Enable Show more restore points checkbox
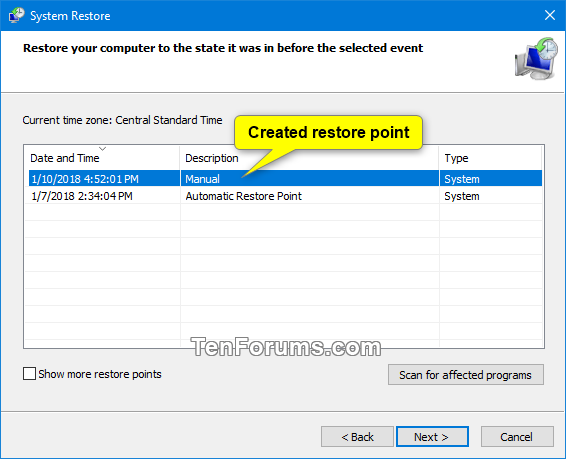The image size is (566, 459). point(29,374)
